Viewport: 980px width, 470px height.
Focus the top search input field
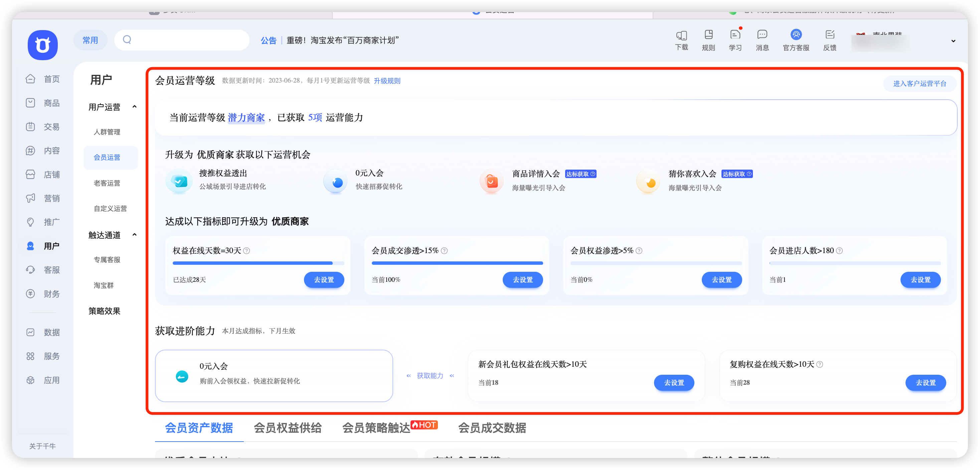[182, 40]
